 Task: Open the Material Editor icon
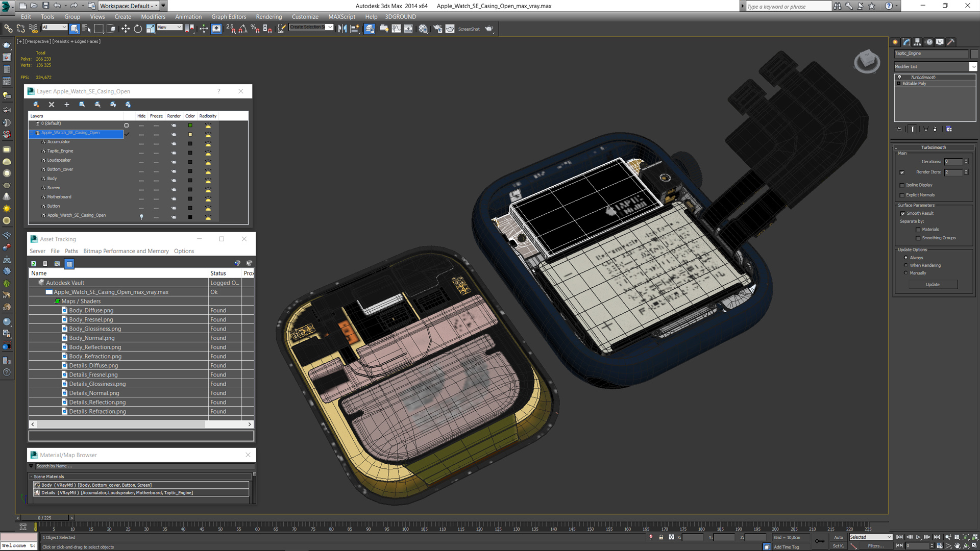[423, 29]
